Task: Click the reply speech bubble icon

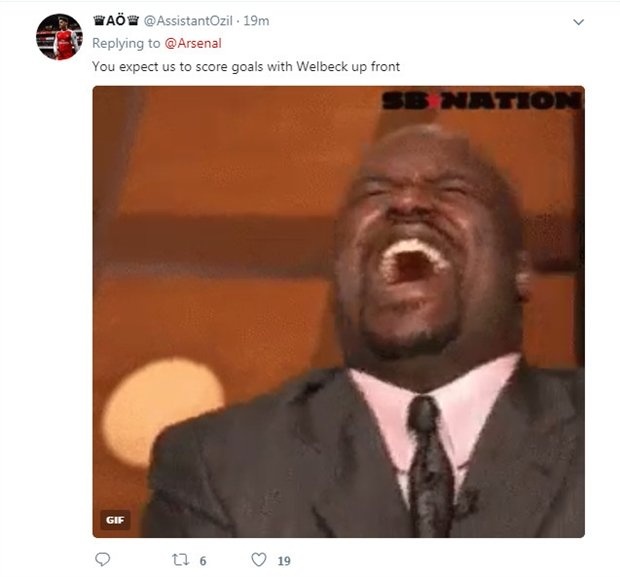Action: (x=103, y=560)
